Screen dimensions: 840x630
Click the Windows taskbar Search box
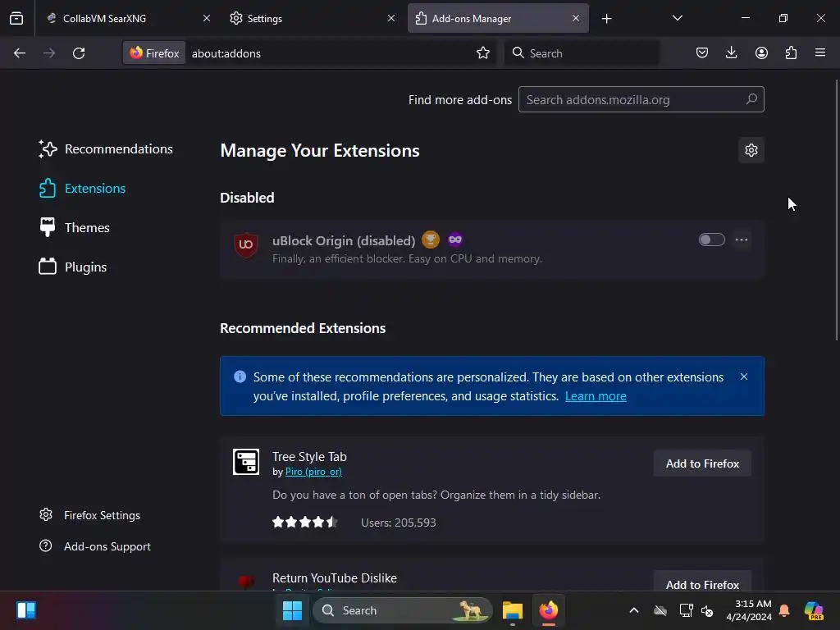402,610
